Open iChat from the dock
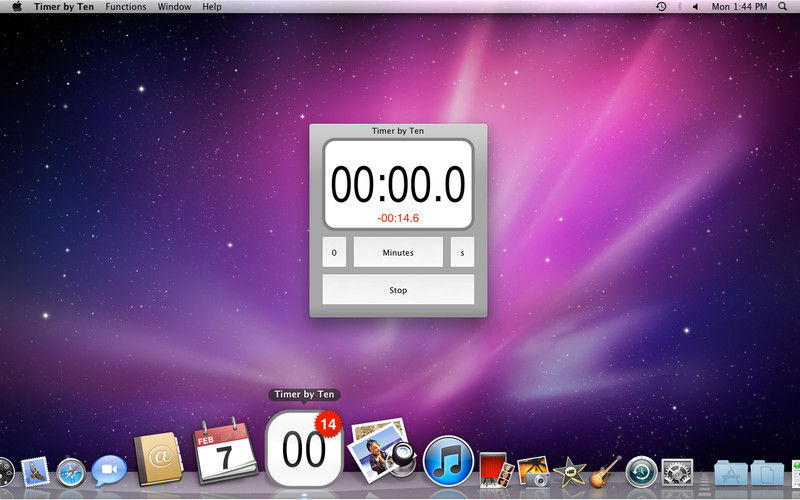 coord(108,470)
